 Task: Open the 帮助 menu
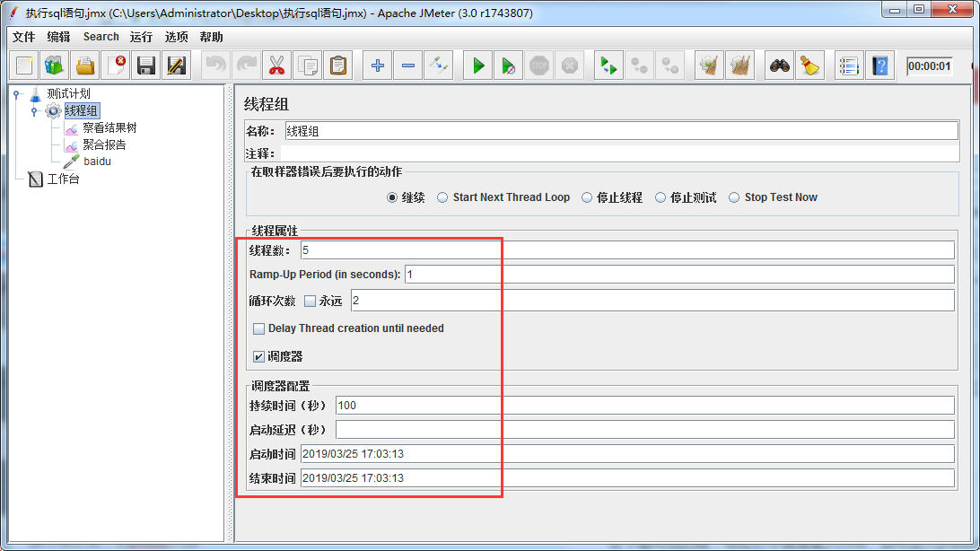(211, 37)
